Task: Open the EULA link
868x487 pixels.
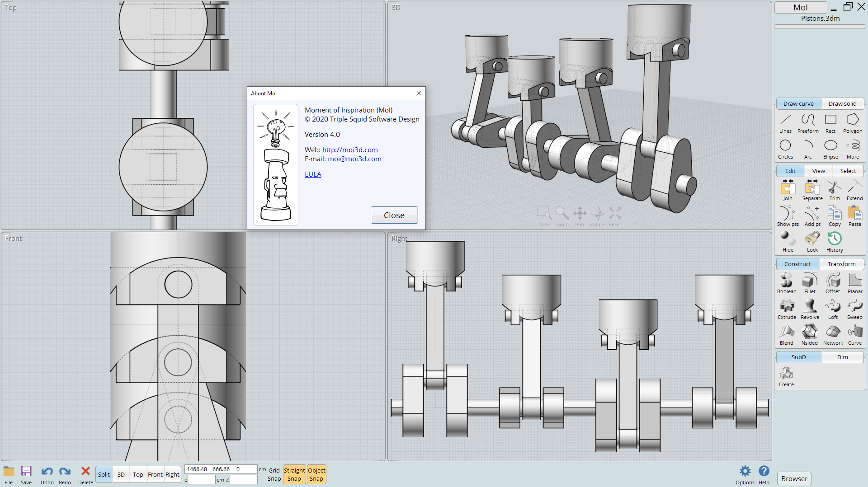Action: pyautogui.click(x=313, y=174)
